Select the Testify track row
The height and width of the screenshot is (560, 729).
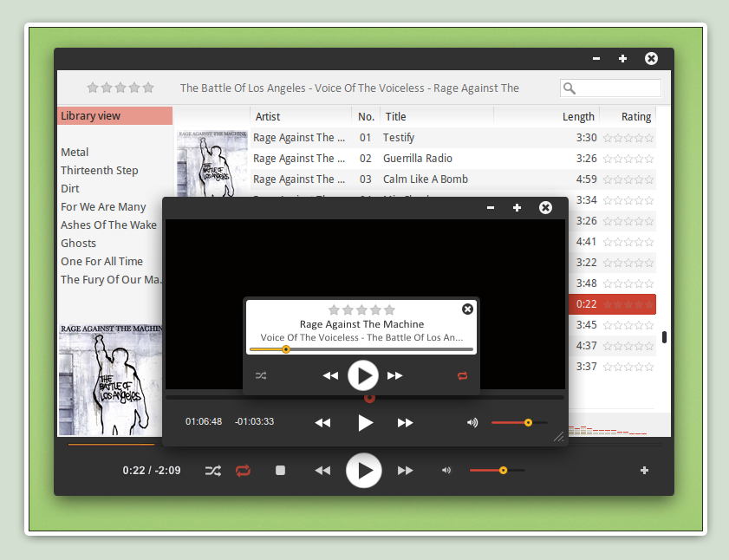[x=453, y=138]
